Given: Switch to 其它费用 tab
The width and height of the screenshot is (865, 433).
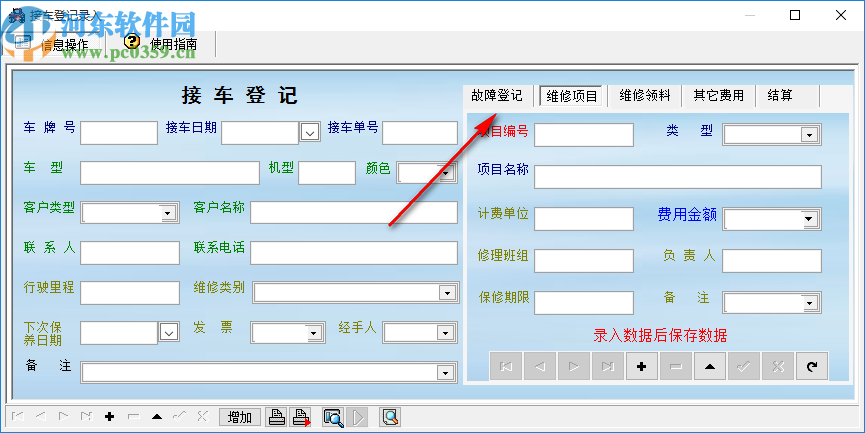Looking at the screenshot, I should point(718,95).
